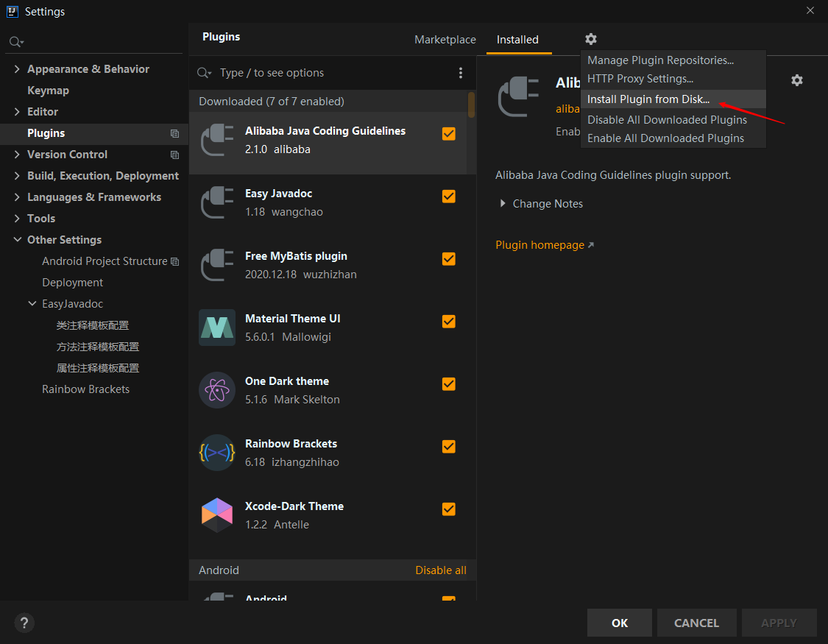Collapse the Other Settings node
Screen dimensions: 828x644
18,240
